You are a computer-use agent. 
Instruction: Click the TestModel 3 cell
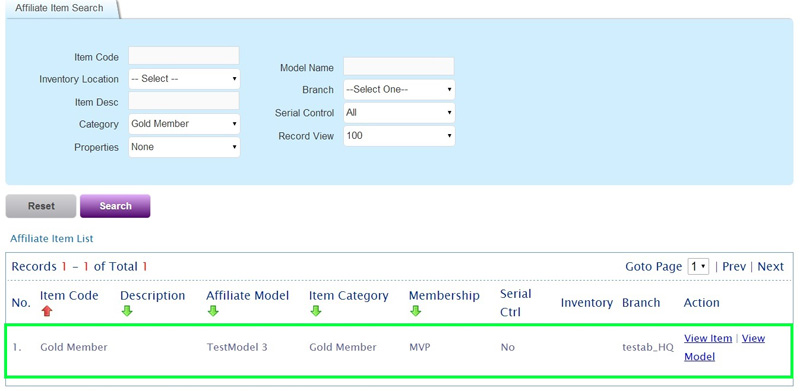pos(237,347)
